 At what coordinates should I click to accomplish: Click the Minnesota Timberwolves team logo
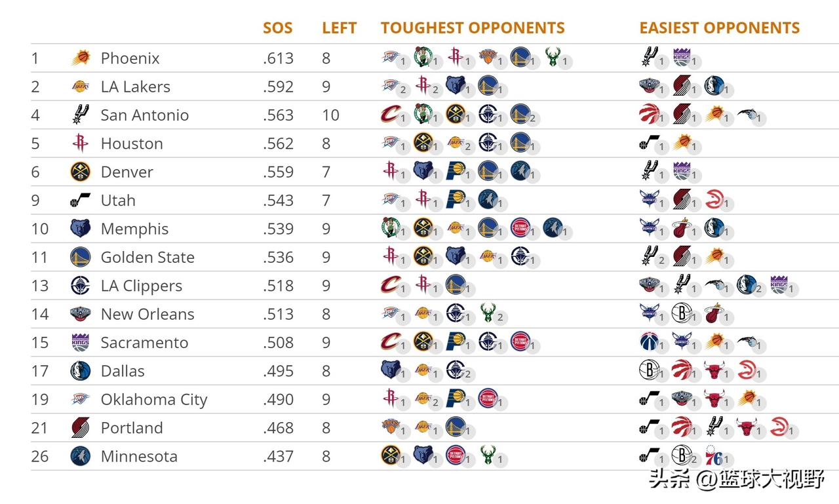(81, 456)
